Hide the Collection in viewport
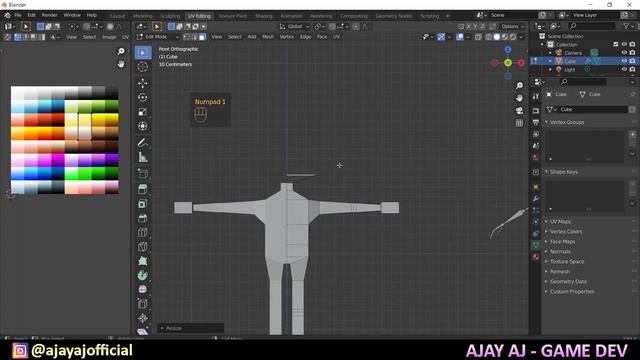 point(624,44)
